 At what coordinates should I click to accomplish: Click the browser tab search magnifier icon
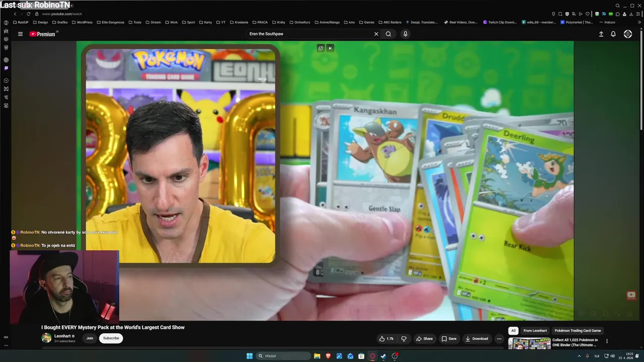pyautogui.click(x=617, y=6)
